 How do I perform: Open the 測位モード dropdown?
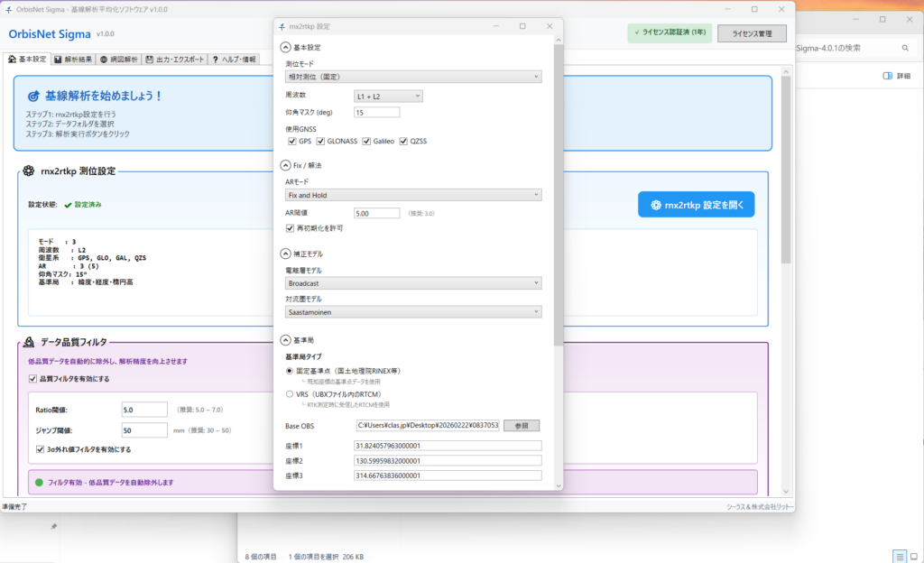tap(412, 77)
